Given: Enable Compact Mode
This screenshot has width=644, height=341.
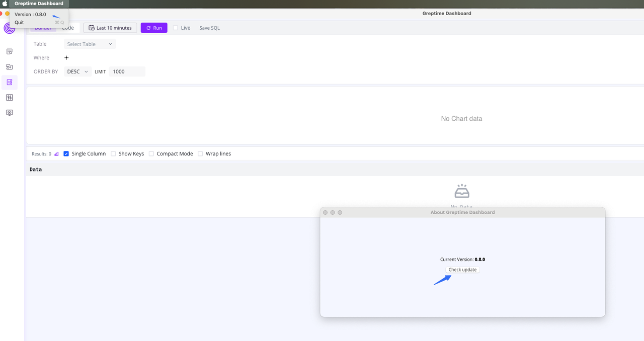Looking at the screenshot, I should pyautogui.click(x=151, y=153).
